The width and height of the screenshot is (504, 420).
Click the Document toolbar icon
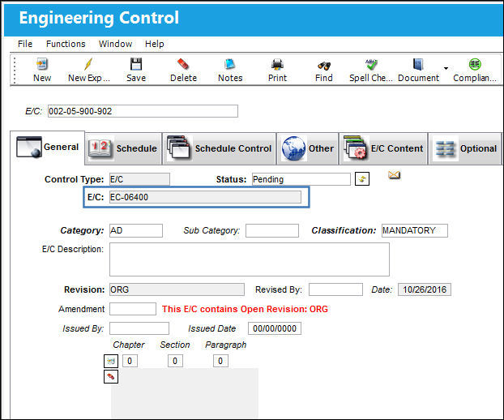418,70
